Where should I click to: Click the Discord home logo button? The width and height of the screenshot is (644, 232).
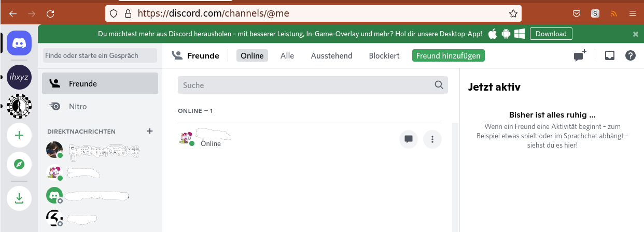pos(19,44)
